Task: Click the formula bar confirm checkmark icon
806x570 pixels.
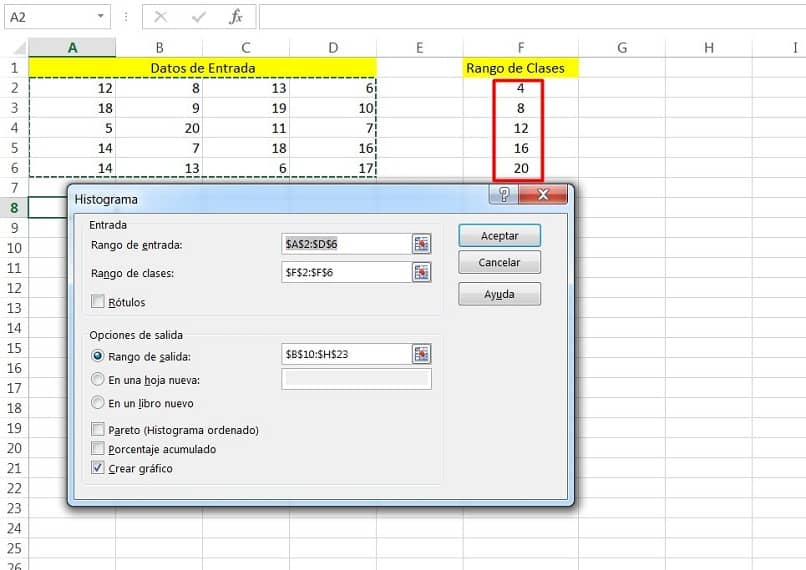Action: pyautogui.click(x=198, y=17)
